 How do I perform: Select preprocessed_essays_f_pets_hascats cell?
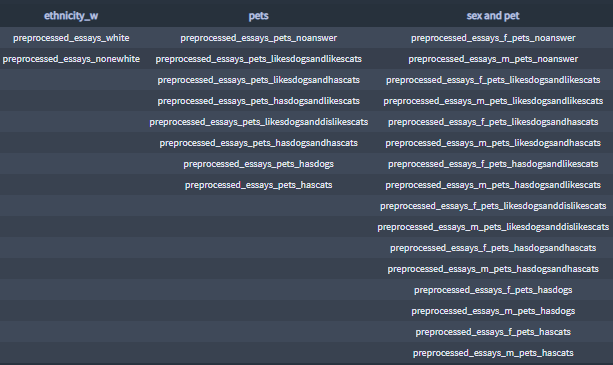click(x=493, y=333)
